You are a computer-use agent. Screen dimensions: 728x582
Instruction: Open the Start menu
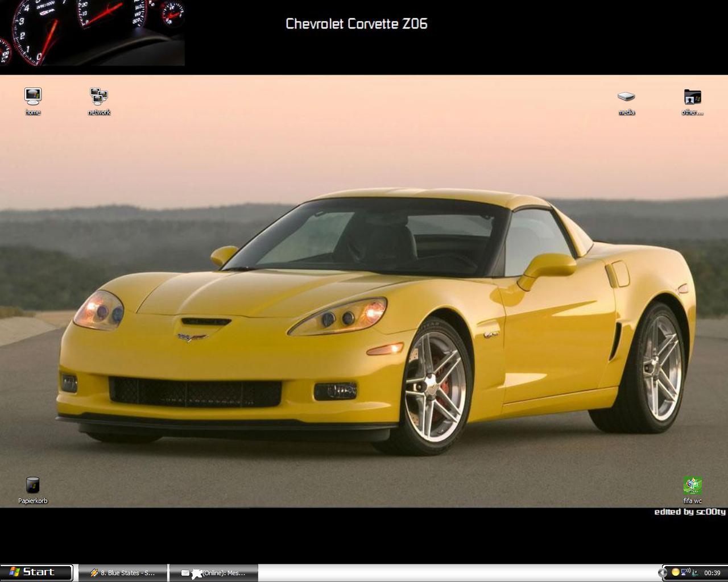click(x=36, y=572)
